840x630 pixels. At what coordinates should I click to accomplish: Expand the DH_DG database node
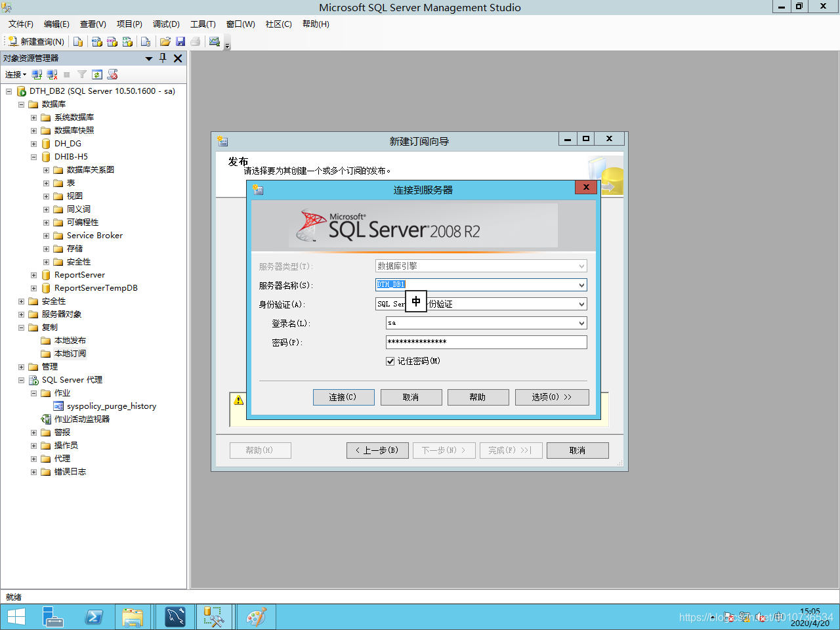click(33, 144)
